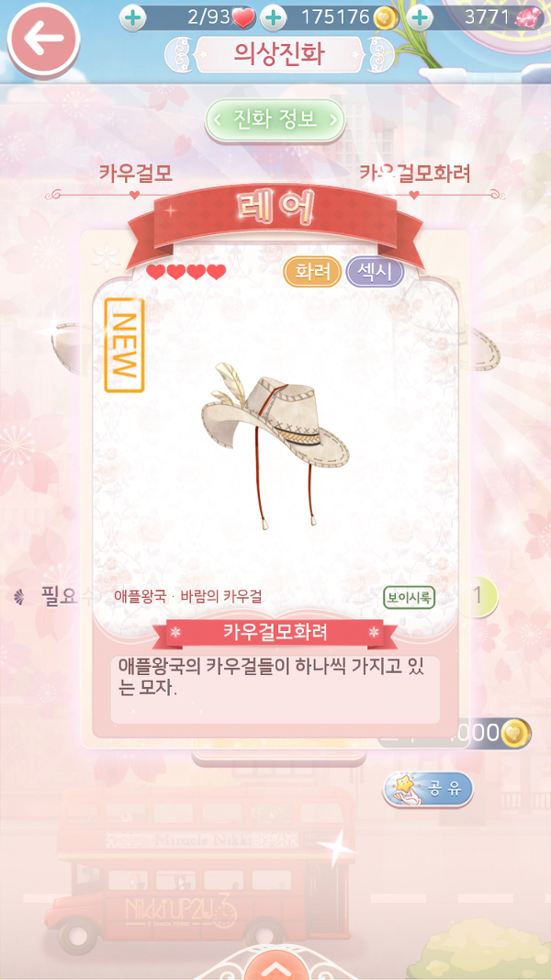Add diamonds with plus beside 3771
551x980 pixels.
point(420,17)
